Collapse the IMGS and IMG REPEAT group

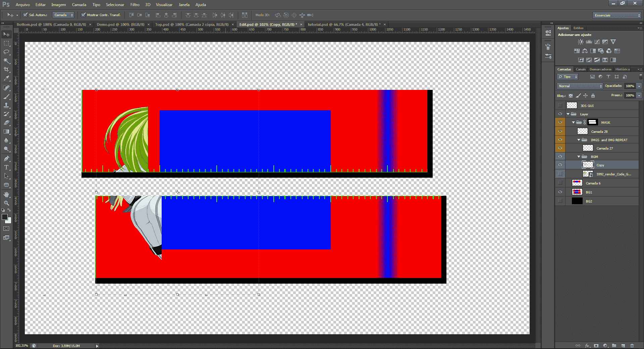pyautogui.click(x=579, y=140)
